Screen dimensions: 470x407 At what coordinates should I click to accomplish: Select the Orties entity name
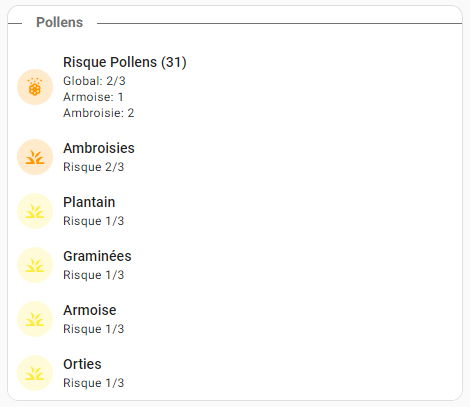pyautogui.click(x=82, y=364)
